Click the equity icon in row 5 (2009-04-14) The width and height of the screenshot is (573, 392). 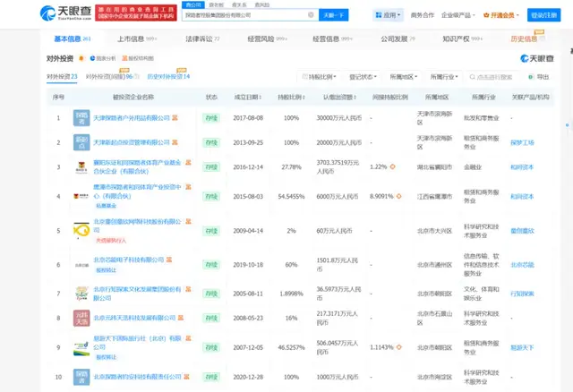(x=188, y=221)
